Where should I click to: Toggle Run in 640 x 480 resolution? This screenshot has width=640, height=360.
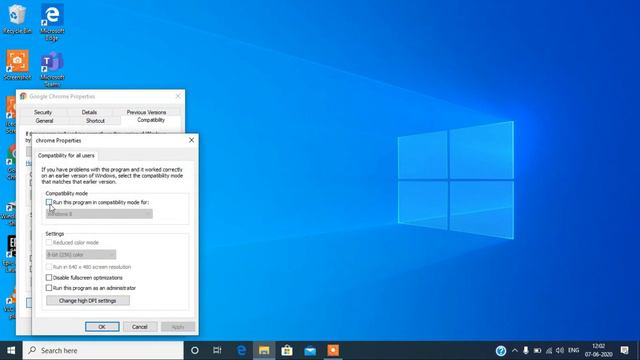pyautogui.click(x=49, y=267)
